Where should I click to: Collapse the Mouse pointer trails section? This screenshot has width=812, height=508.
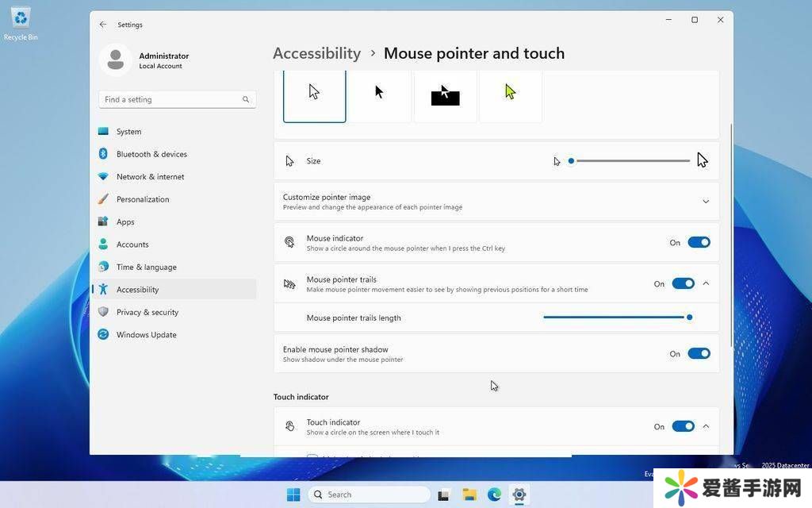[706, 284]
